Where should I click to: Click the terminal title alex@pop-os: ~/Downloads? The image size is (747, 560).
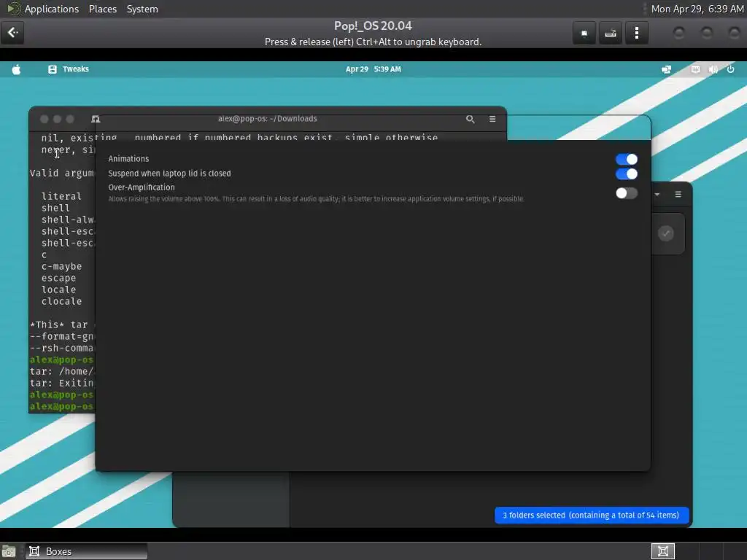click(x=267, y=119)
